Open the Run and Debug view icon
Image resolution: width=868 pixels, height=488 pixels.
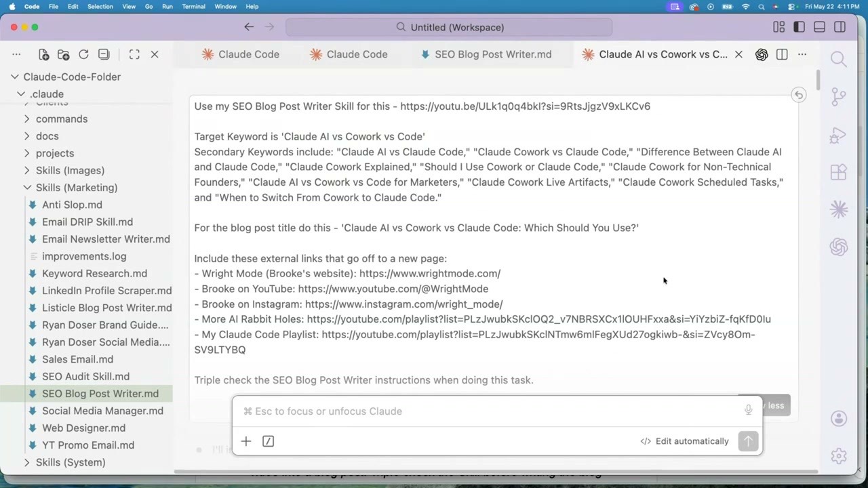pos(839,135)
